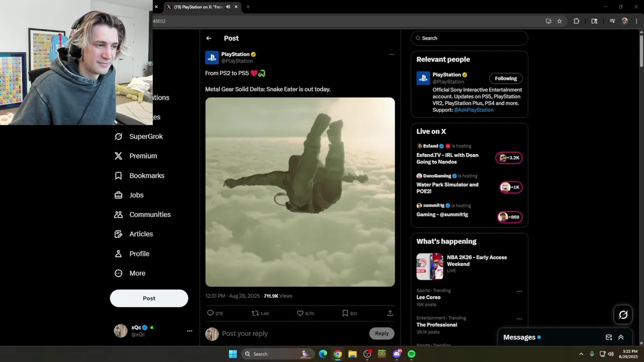Open The Professional trending topic
Viewport: 644px width, 362px height.
(x=437, y=325)
